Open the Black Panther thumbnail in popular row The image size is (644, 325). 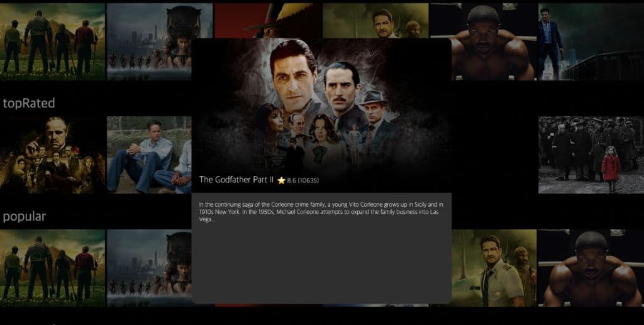[x=149, y=268]
